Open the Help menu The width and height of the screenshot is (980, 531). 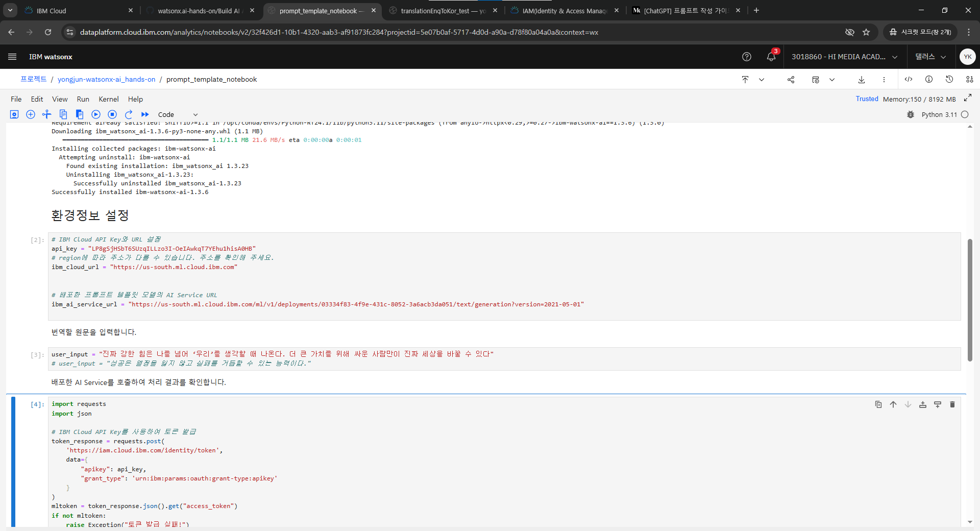point(135,99)
